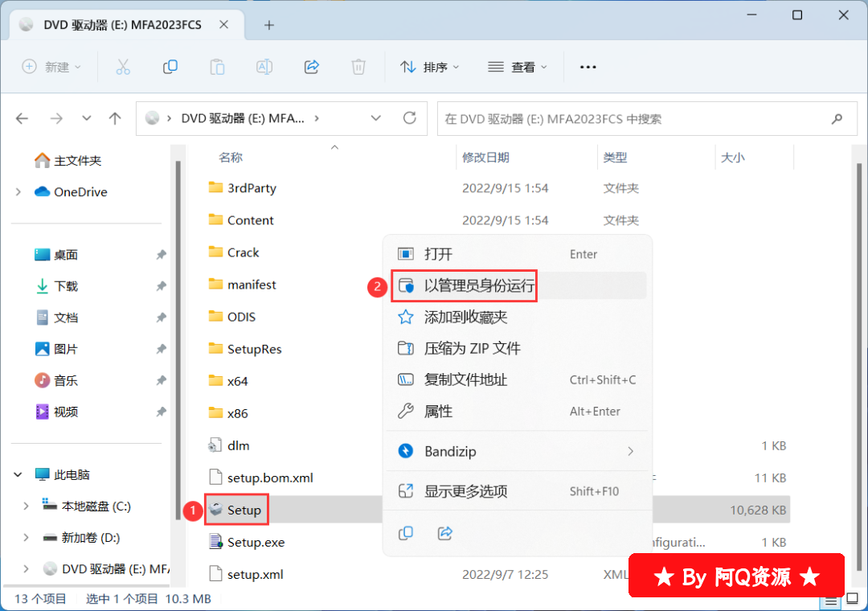Expand address bar history dropdown
The width and height of the screenshot is (868, 611).
(x=376, y=118)
